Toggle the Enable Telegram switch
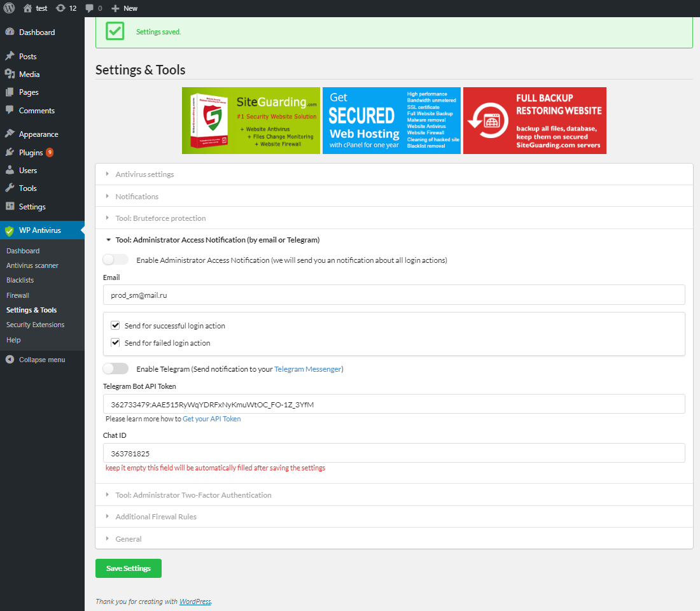 (115, 369)
